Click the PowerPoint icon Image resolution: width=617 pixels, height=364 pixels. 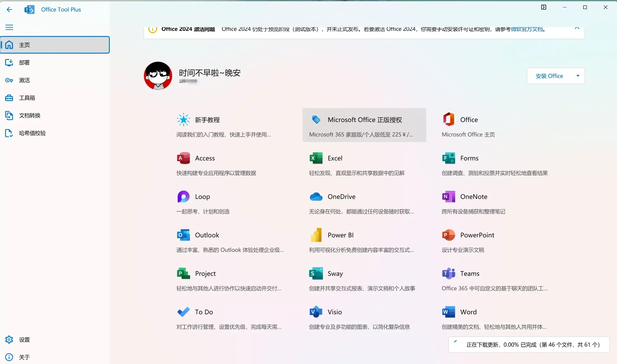coord(449,235)
